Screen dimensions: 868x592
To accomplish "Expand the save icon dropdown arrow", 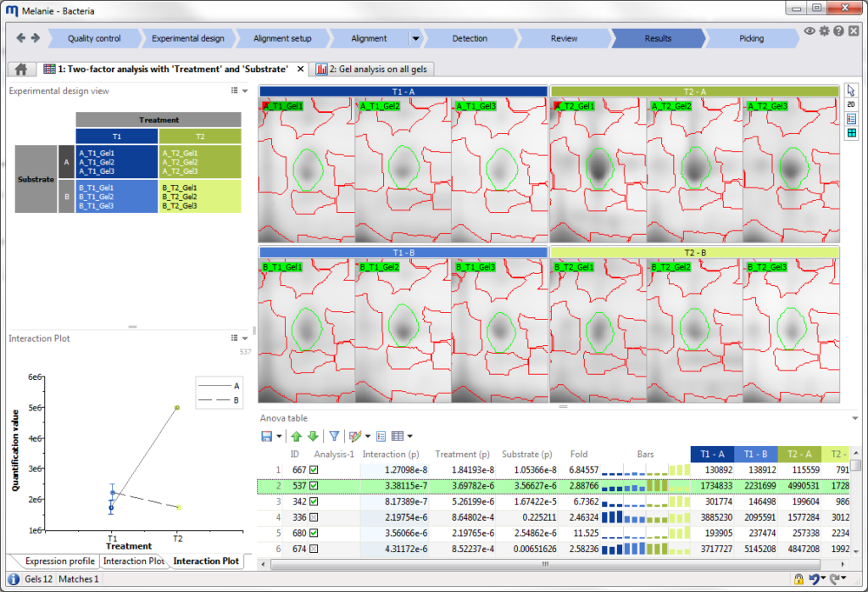I will pyautogui.click(x=278, y=437).
